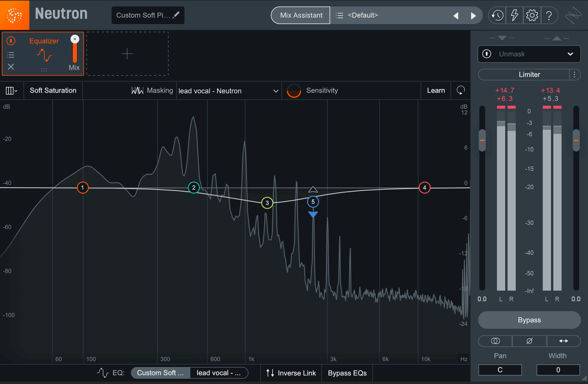
Task: Toggle the channel sum mono button
Action: click(x=495, y=341)
